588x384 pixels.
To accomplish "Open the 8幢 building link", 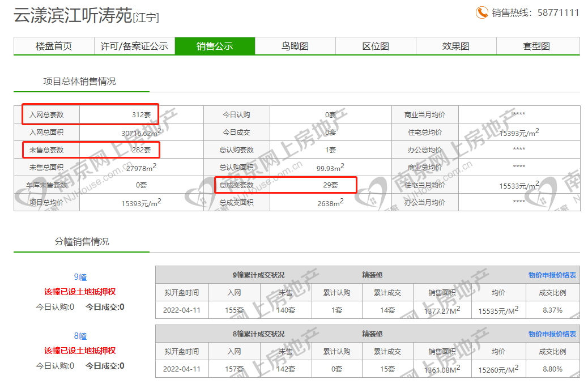I will pos(80,336).
